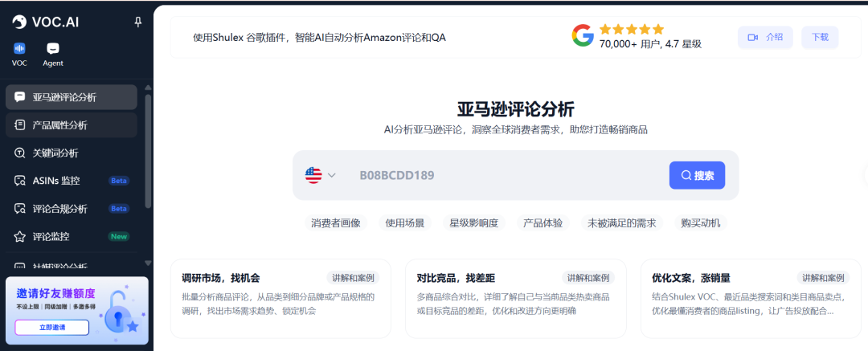
Task: Select the 星级影响度 tag
Action: point(474,223)
